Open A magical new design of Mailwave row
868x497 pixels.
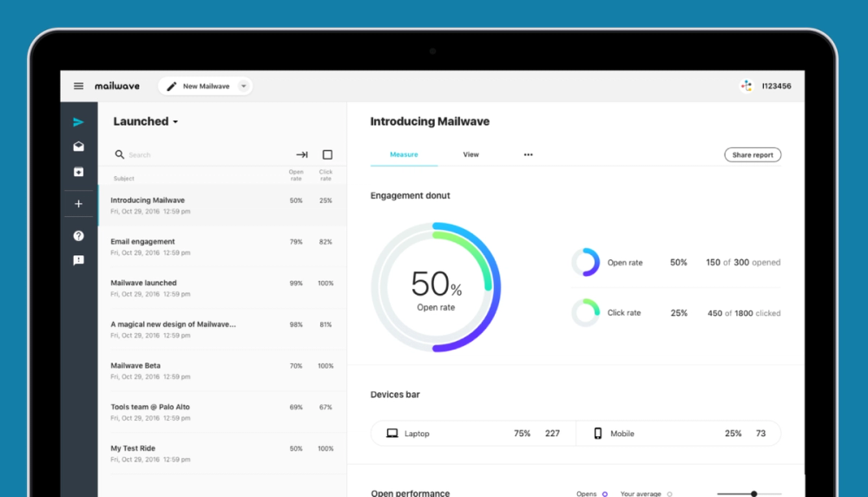(222, 330)
